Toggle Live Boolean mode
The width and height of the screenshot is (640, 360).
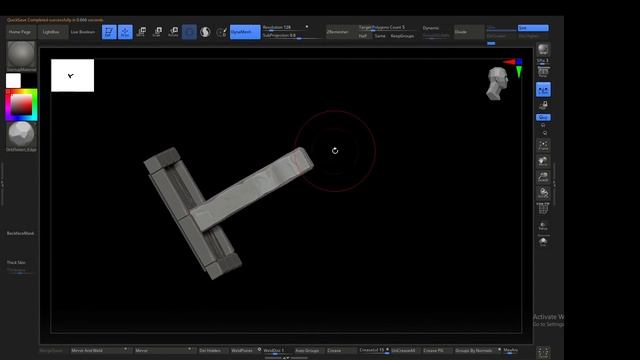[82, 32]
